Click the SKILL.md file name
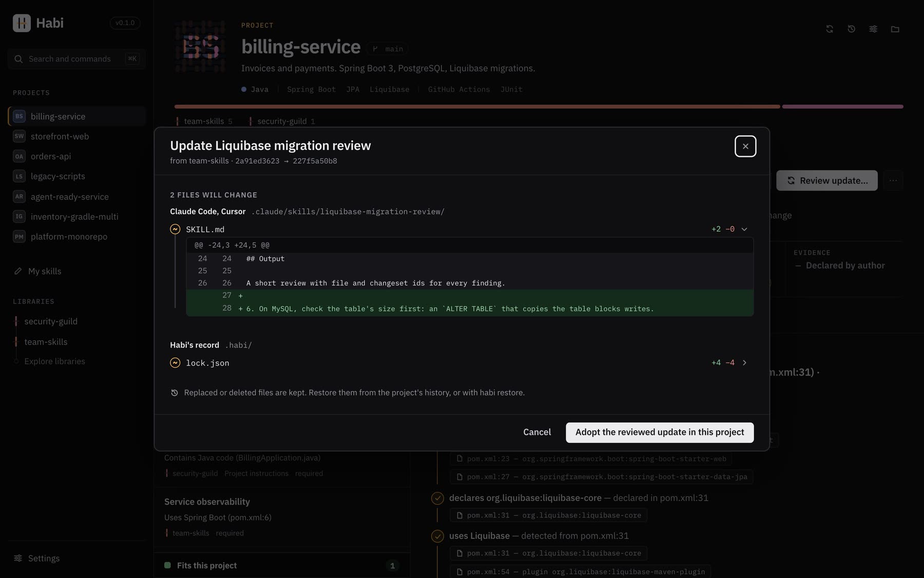The width and height of the screenshot is (924, 578). click(205, 229)
